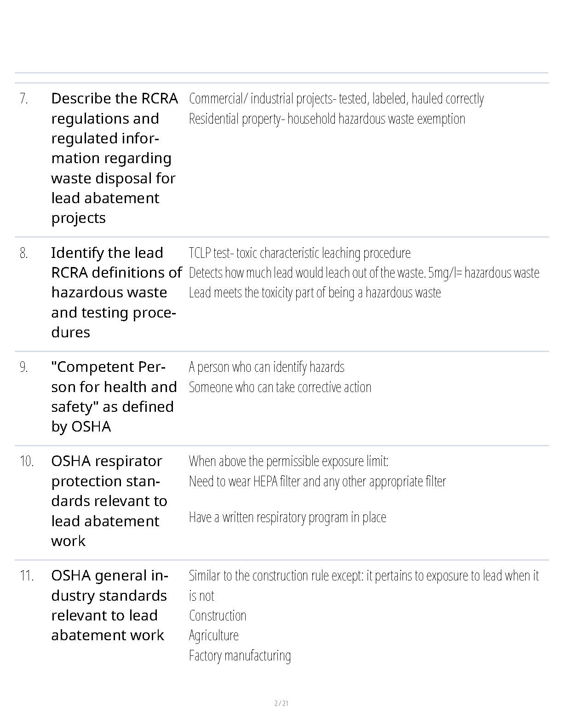Screen dimensions: 563x728
Task: Click 'Lead meets the toxicity part' line
Action: pyautogui.click(x=315, y=293)
